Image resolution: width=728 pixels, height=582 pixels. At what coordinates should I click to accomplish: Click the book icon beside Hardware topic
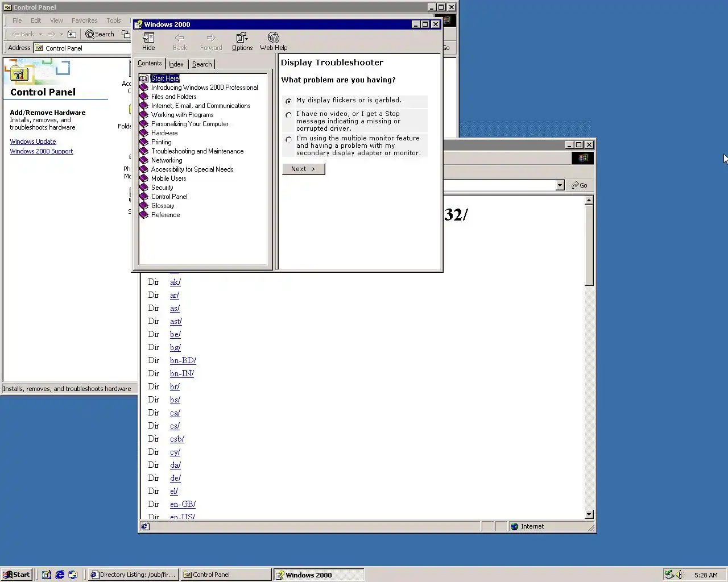144,133
